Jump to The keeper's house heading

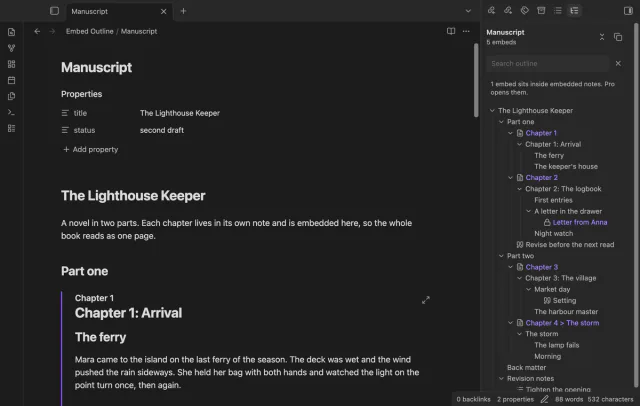[566, 166]
